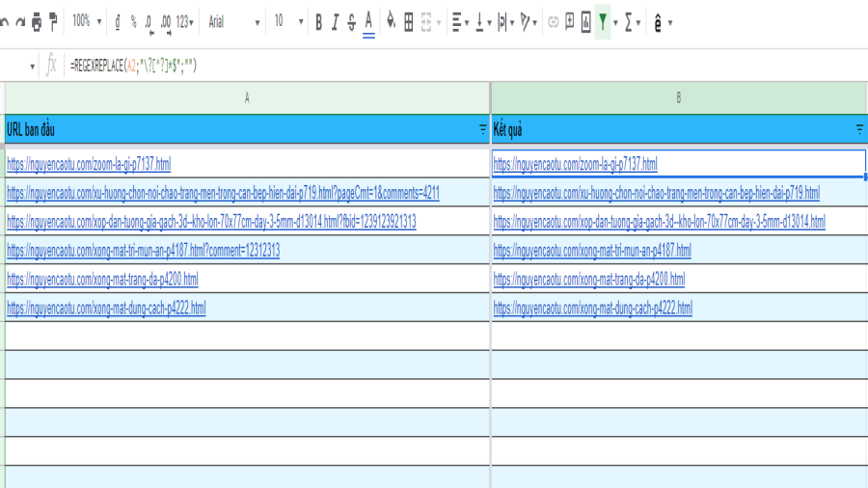Increase decimal places

pyautogui.click(x=166, y=23)
